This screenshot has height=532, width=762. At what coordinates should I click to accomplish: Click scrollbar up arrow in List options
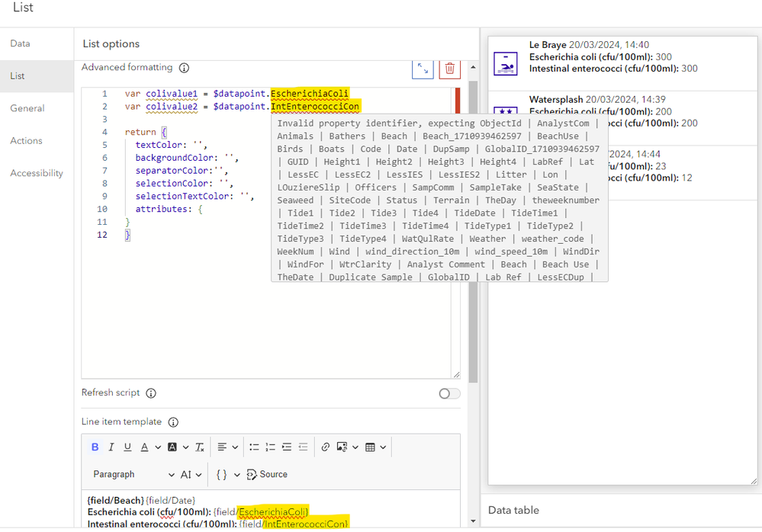click(474, 68)
